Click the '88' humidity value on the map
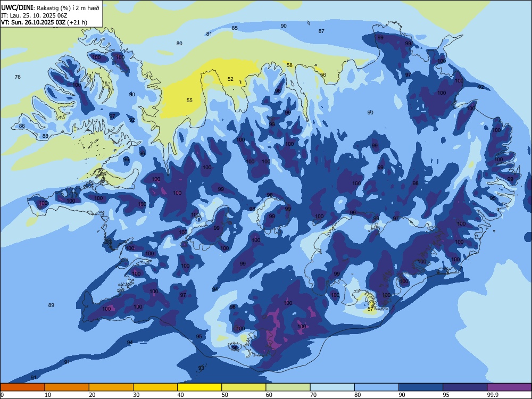Screen dimensions: 532x399 pyautogui.click(x=45, y=136)
